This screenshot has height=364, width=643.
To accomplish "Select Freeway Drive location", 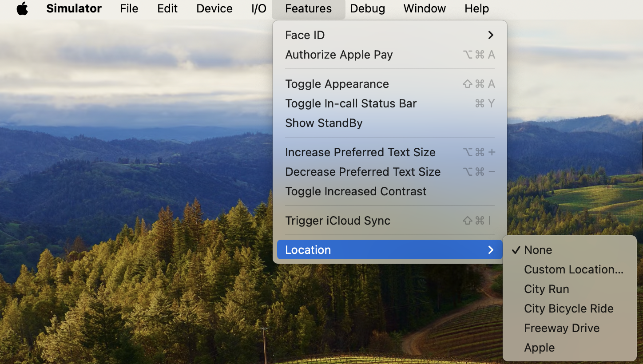I will [570, 328].
